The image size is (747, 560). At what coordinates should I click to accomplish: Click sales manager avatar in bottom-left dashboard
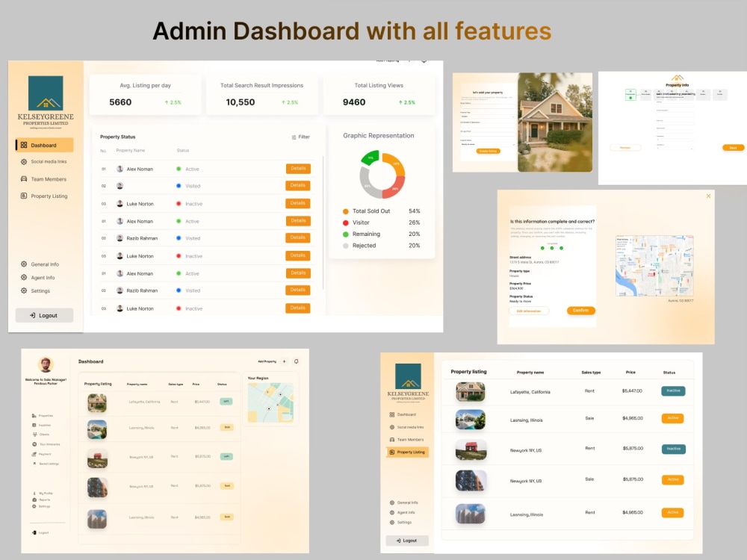46,365
